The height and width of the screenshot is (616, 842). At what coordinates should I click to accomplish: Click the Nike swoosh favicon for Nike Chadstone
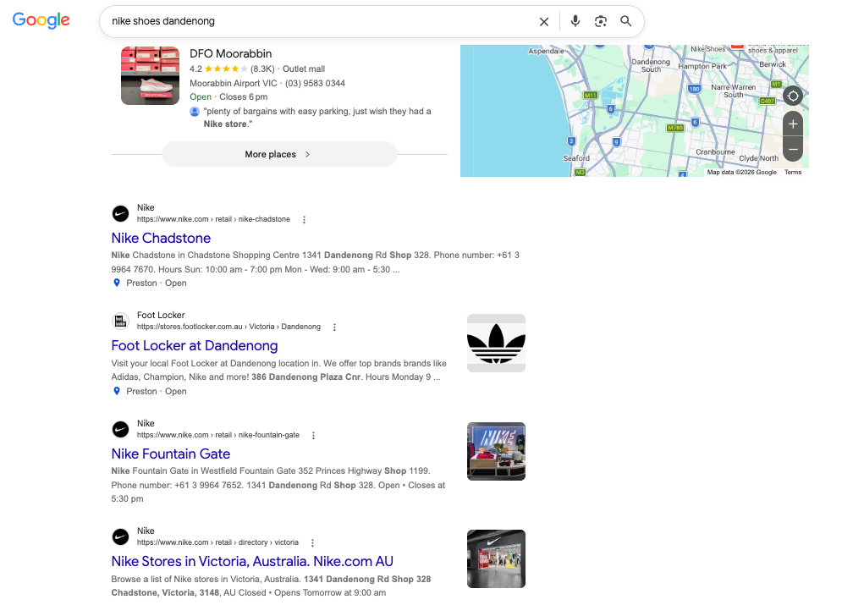(121, 214)
